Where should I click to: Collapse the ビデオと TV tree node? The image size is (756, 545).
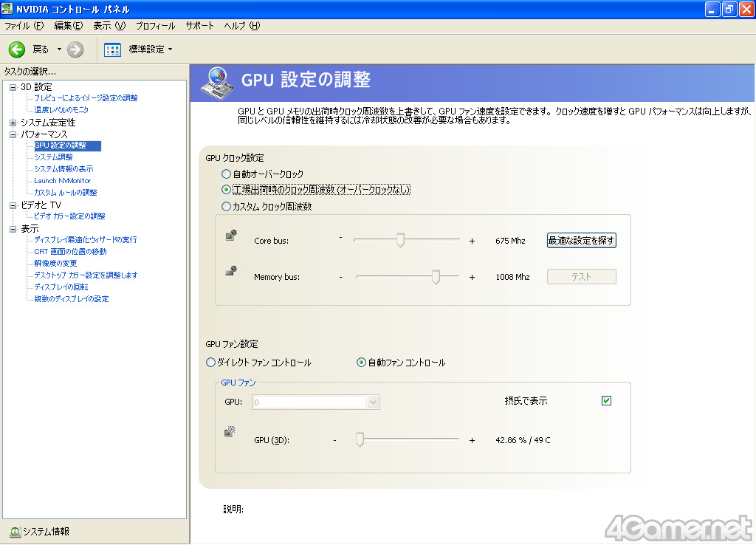point(13,205)
